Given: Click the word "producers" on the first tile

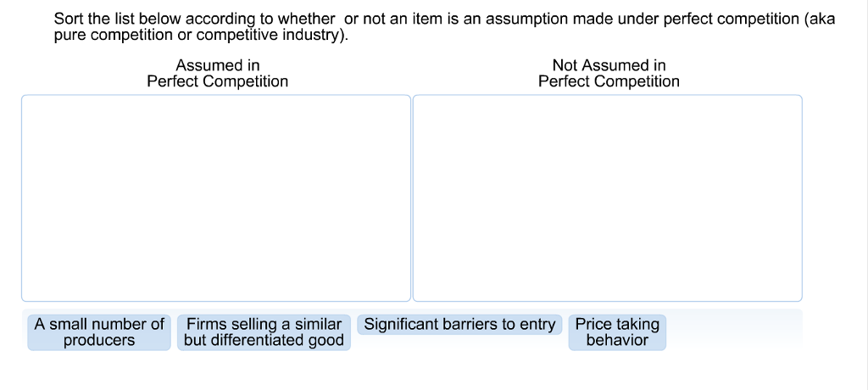Looking at the screenshot, I should (99, 341).
